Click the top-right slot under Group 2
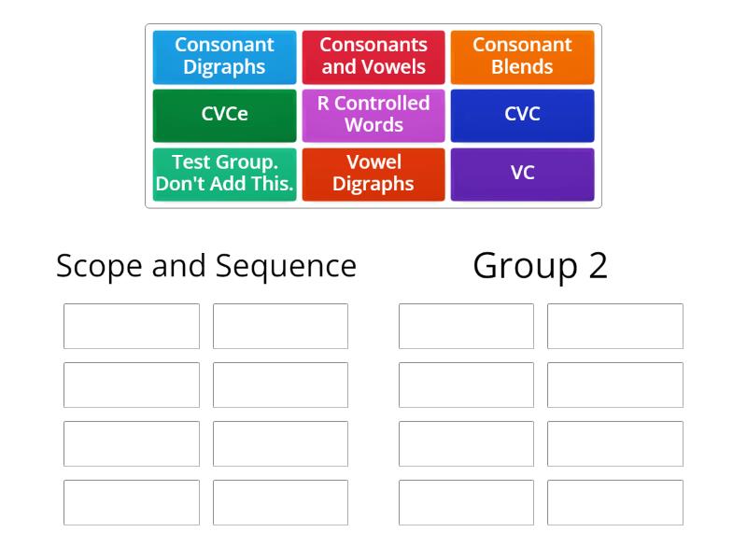This screenshot has height=560, width=747. coord(615,327)
